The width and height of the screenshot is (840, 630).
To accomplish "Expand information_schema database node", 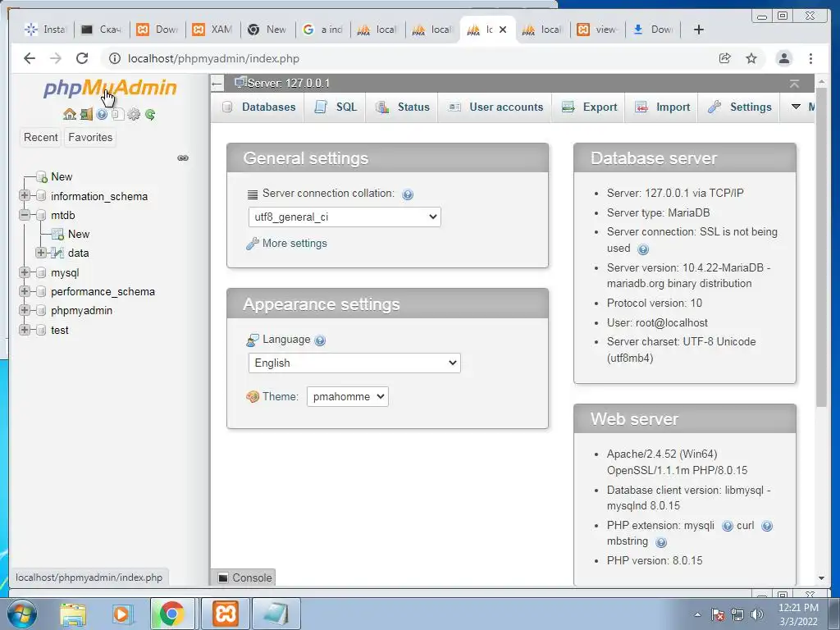I will pyautogui.click(x=24, y=195).
